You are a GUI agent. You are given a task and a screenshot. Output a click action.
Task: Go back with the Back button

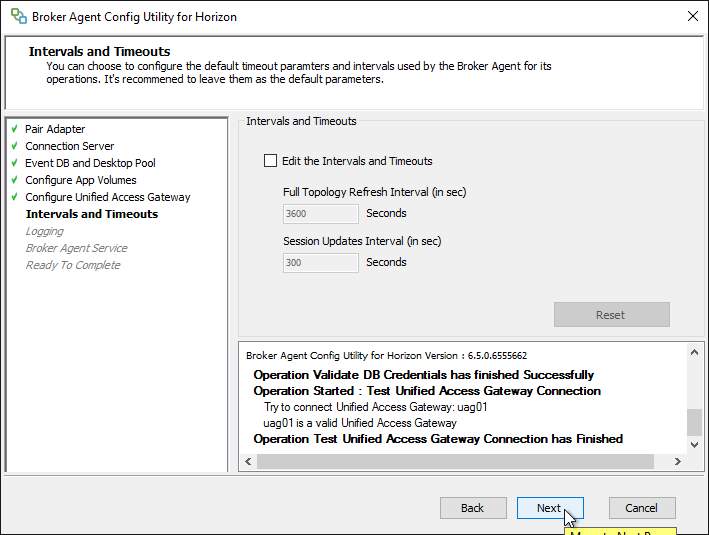point(473,508)
